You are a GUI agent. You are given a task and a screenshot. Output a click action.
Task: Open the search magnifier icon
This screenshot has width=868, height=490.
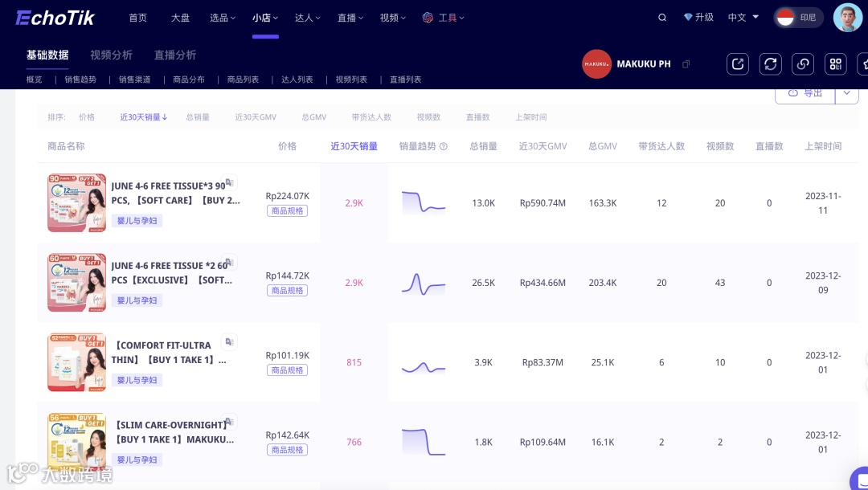(x=662, y=18)
